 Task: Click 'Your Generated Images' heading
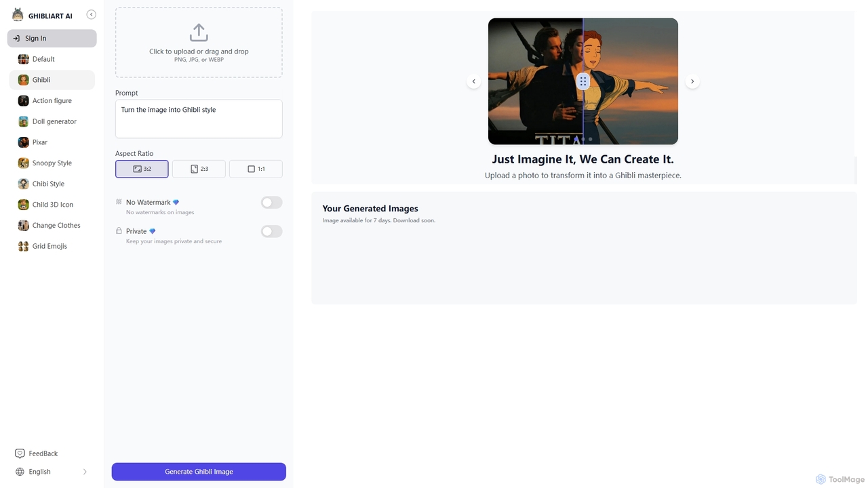pos(370,209)
